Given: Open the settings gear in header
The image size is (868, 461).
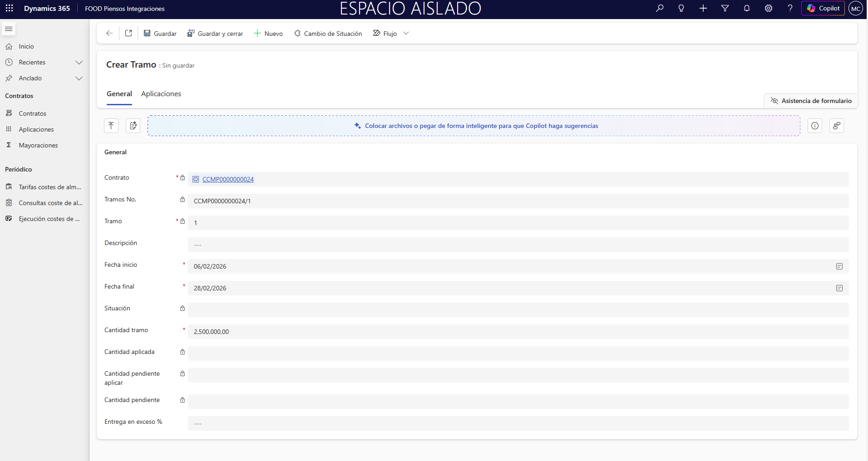Looking at the screenshot, I should pos(768,8).
